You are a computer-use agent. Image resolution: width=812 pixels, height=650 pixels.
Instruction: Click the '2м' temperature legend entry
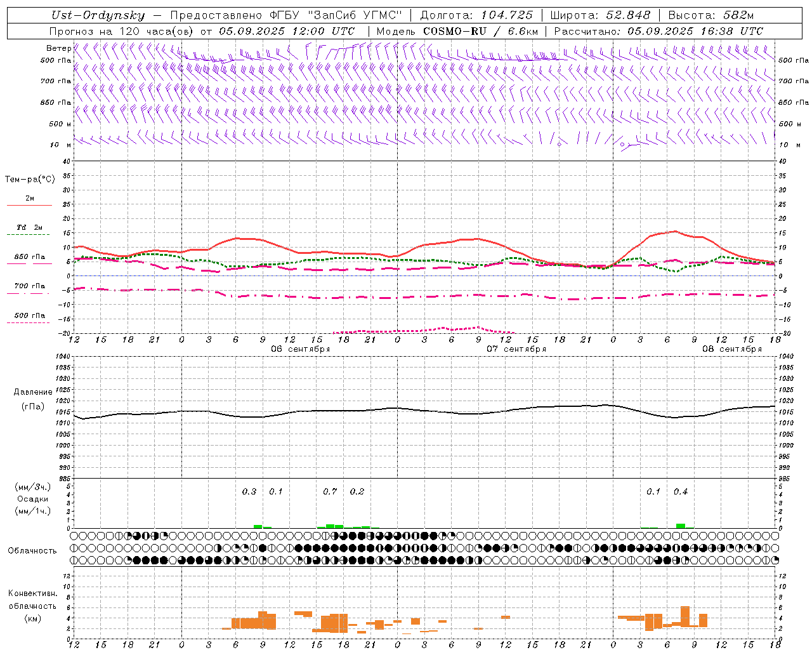click(30, 198)
